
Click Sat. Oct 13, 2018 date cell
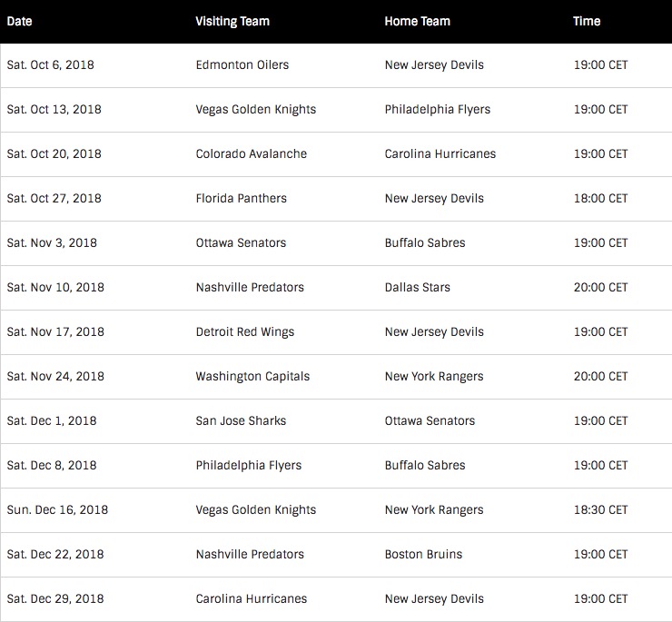click(54, 109)
